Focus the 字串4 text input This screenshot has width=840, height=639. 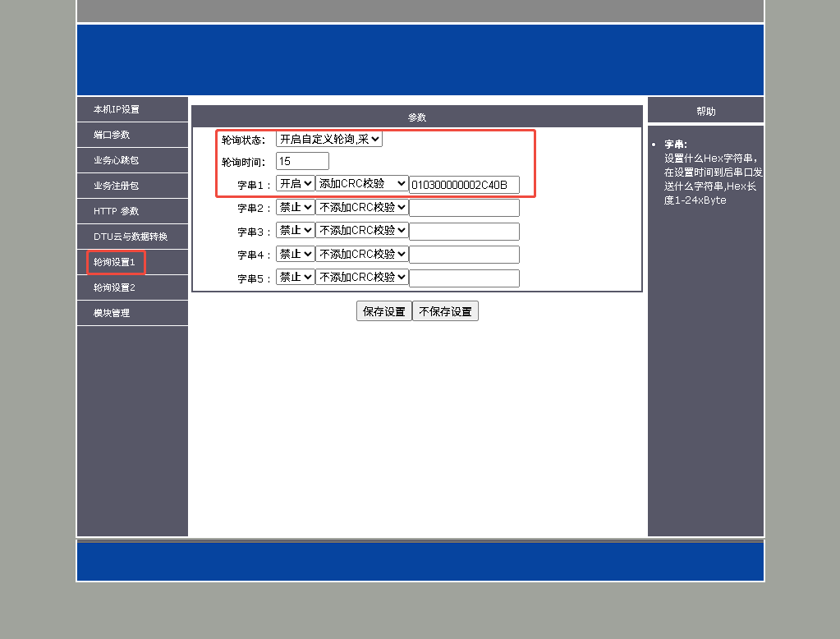[x=464, y=255]
